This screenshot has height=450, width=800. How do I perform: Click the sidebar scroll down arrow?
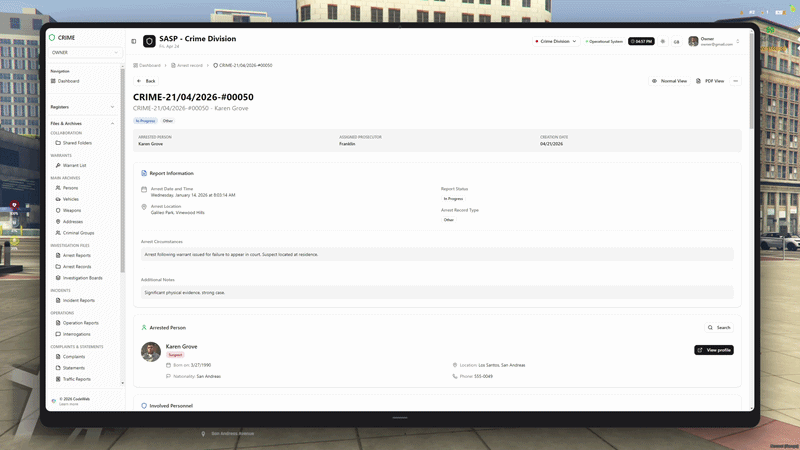tap(122, 383)
